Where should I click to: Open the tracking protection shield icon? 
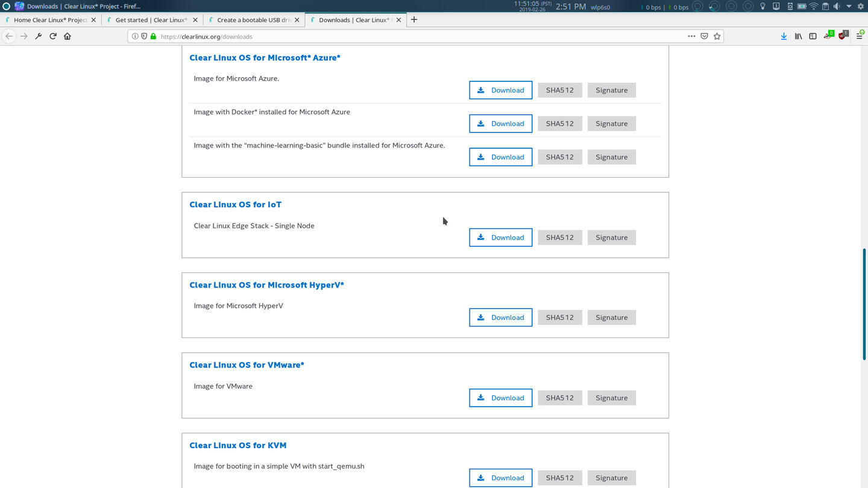pos(144,36)
